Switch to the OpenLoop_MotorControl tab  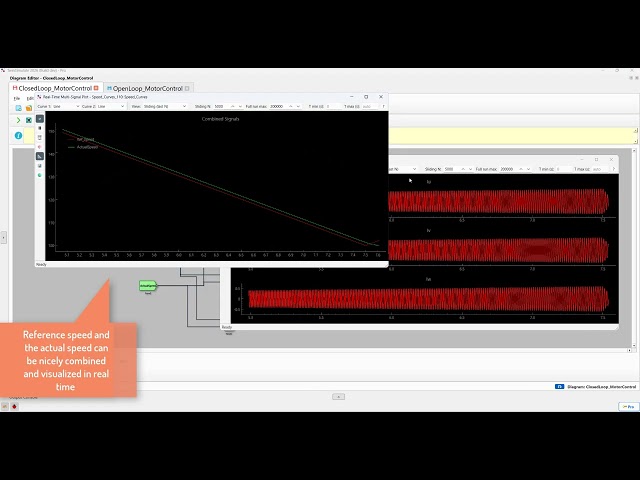[147, 88]
